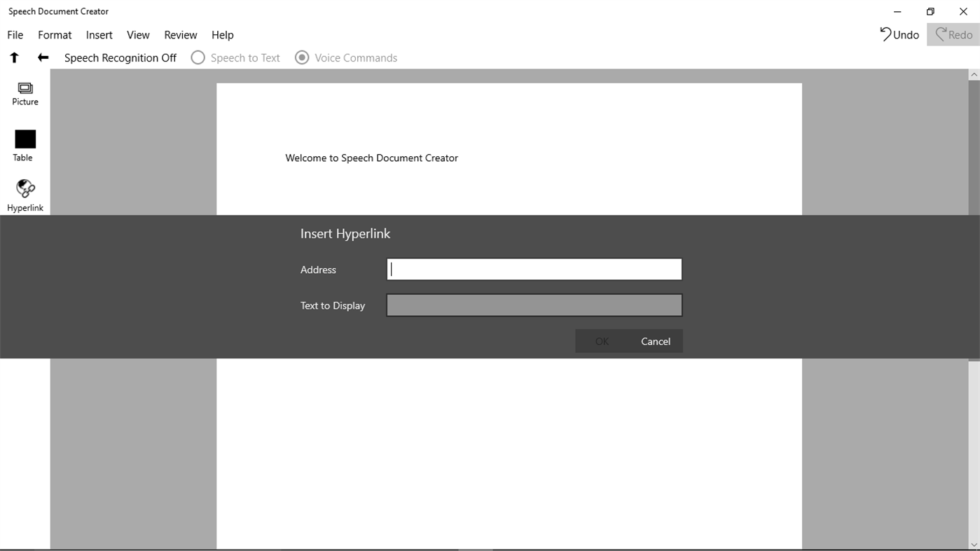980x551 pixels.
Task: Select the Voice Commands radio button
Action: [x=302, y=57]
